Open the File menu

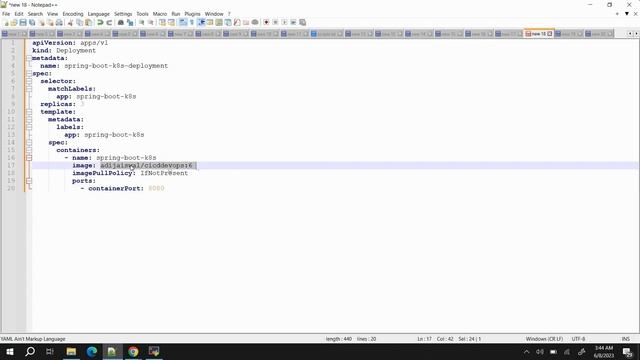[6, 14]
